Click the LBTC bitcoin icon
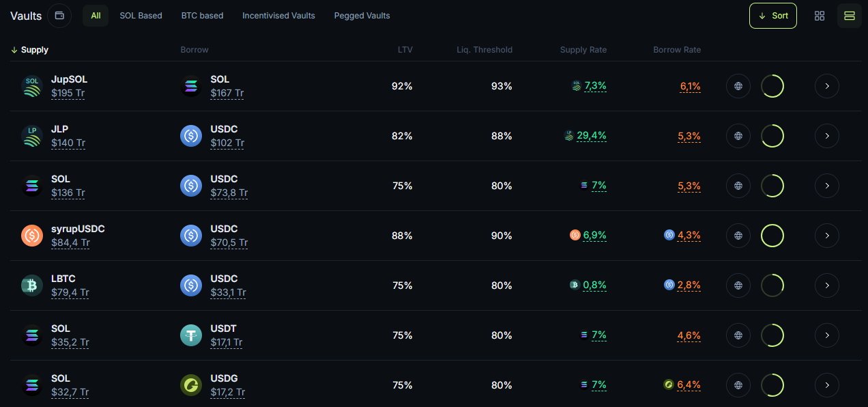The width and height of the screenshot is (868, 407). coord(31,285)
